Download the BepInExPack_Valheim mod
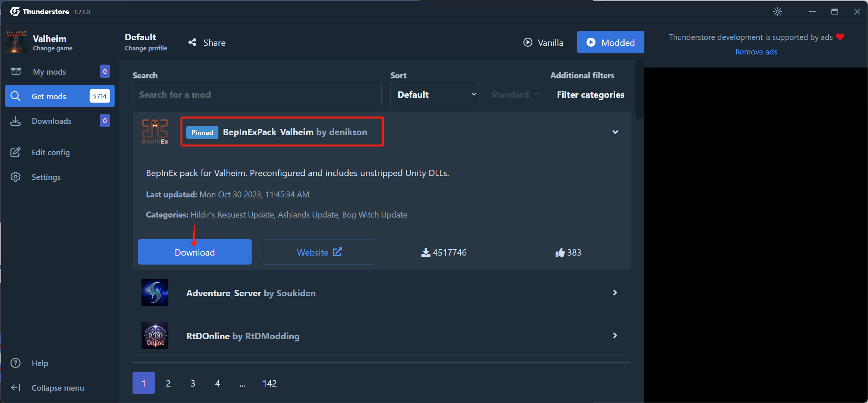Viewport: 868px width, 403px height. [195, 252]
